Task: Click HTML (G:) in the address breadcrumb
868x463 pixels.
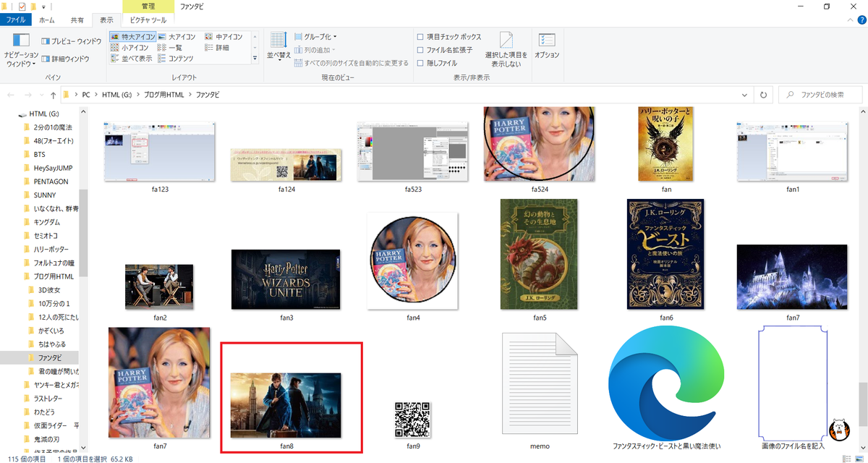Action: point(117,95)
